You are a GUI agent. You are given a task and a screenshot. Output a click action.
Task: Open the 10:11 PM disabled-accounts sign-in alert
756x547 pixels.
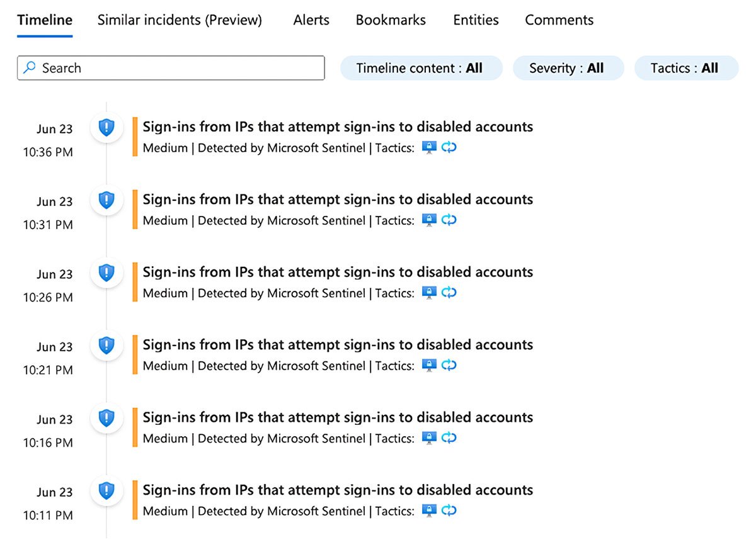[x=338, y=490]
